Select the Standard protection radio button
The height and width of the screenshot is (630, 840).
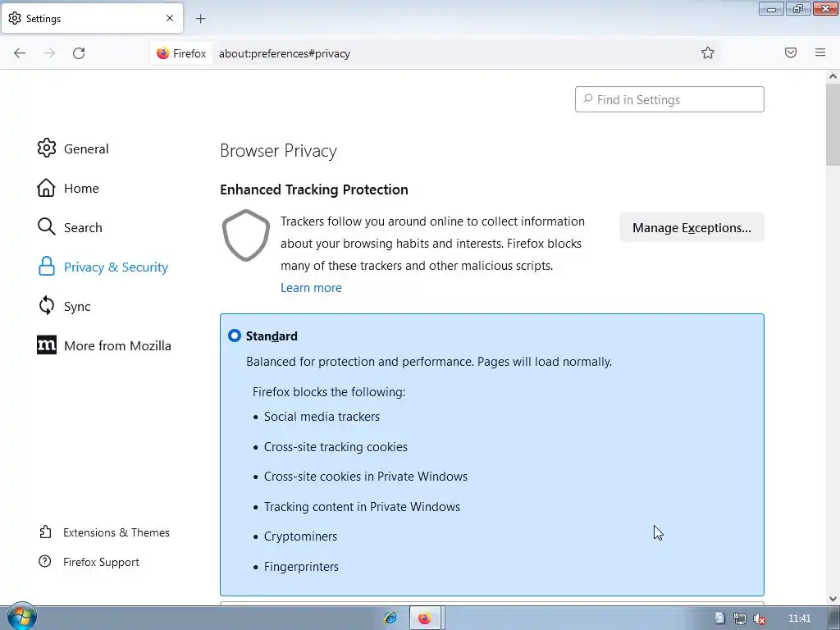[x=234, y=336]
